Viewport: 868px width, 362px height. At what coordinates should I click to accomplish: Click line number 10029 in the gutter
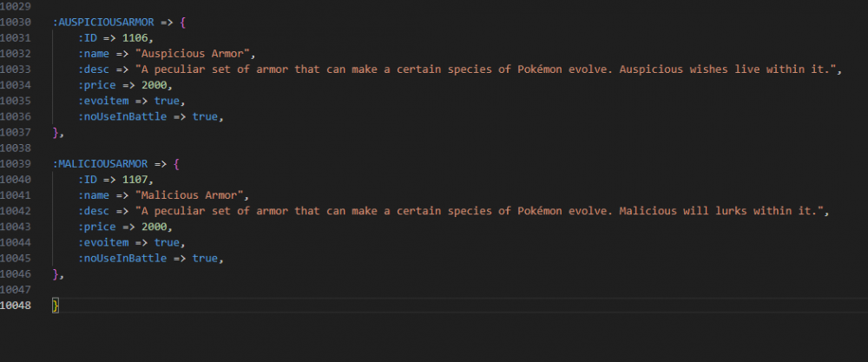[16, 7]
